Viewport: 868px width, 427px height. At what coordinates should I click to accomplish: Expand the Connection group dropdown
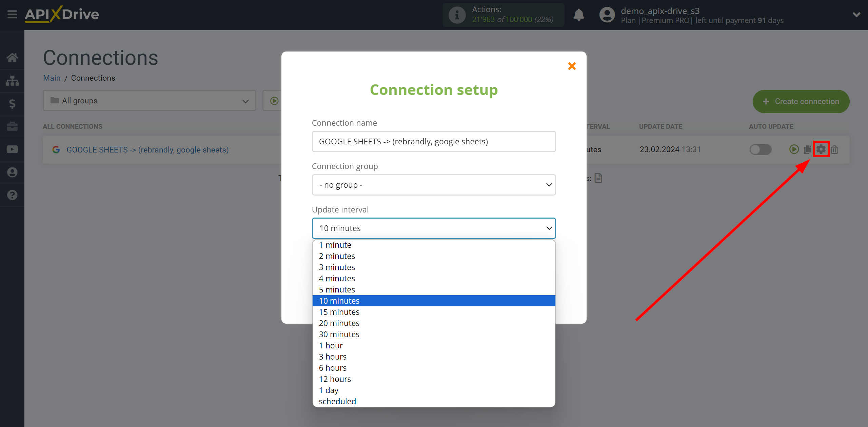(x=433, y=185)
